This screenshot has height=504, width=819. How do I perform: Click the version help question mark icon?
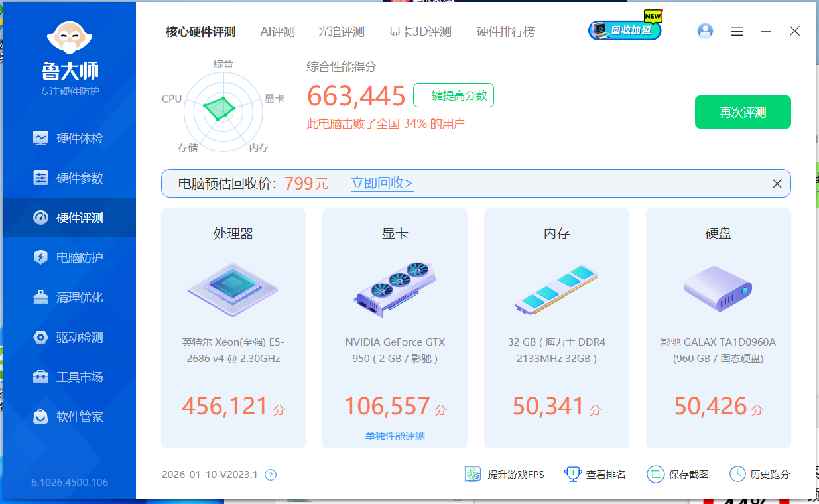271,475
